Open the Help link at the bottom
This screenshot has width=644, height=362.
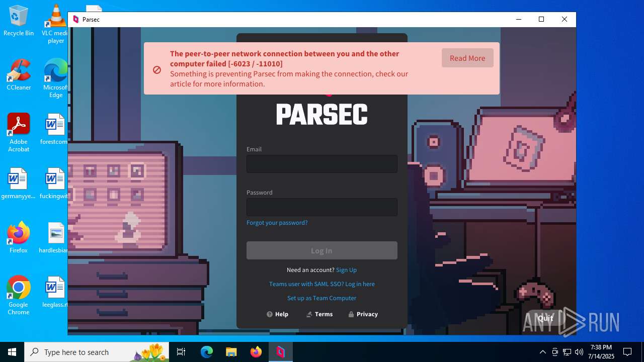click(x=277, y=314)
